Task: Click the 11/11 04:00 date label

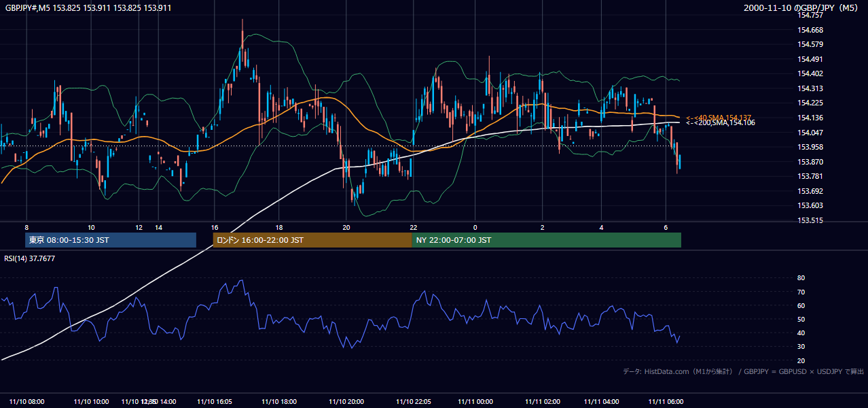Action: pyautogui.click(x=601, y=402)
